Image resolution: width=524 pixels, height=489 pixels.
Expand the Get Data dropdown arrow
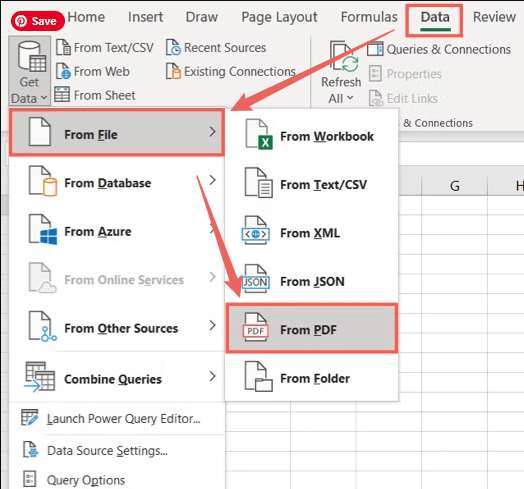[44, 98]
